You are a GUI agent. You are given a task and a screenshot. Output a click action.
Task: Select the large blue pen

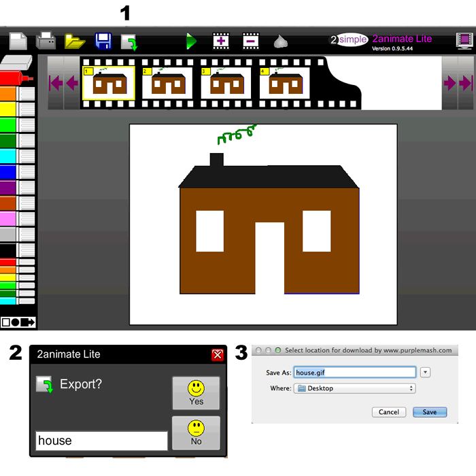[x=17, y=172]
